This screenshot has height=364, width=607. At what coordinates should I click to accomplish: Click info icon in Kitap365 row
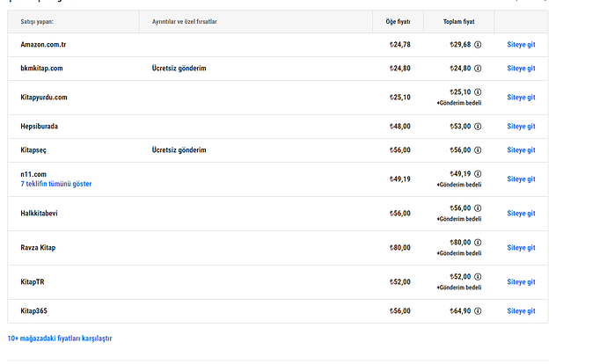[x=478, y=311]
